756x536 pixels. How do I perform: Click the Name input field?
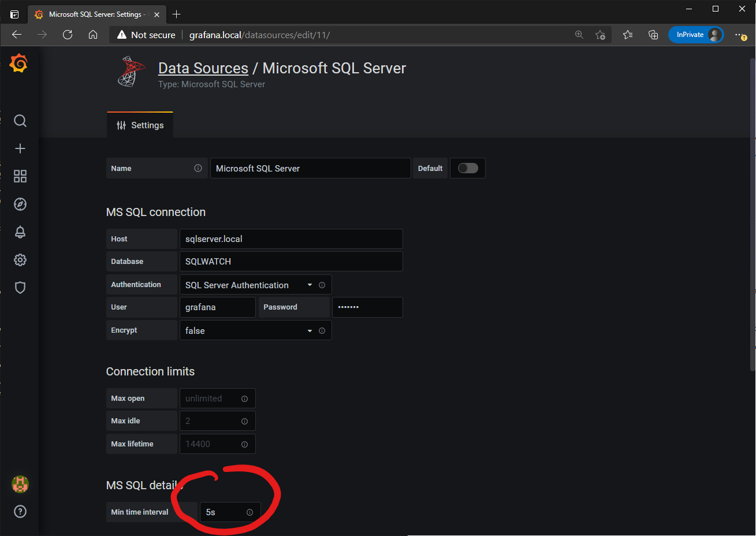311,168
